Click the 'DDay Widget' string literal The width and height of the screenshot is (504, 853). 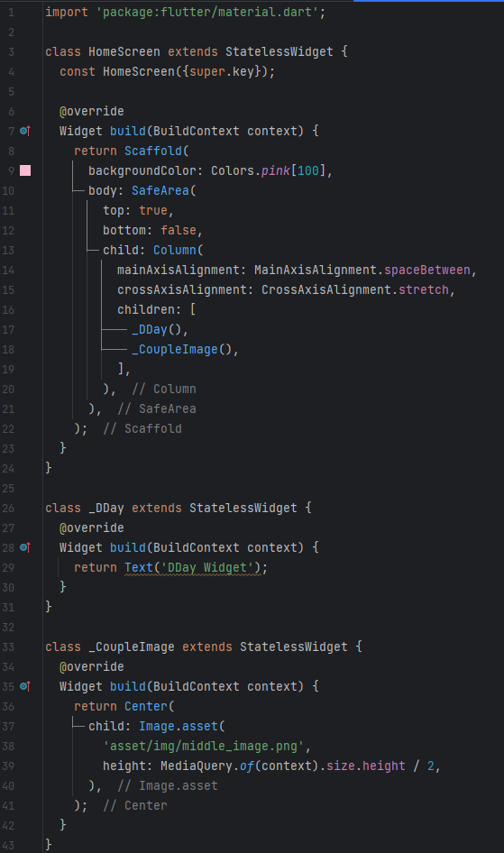(x=207, y=567)
